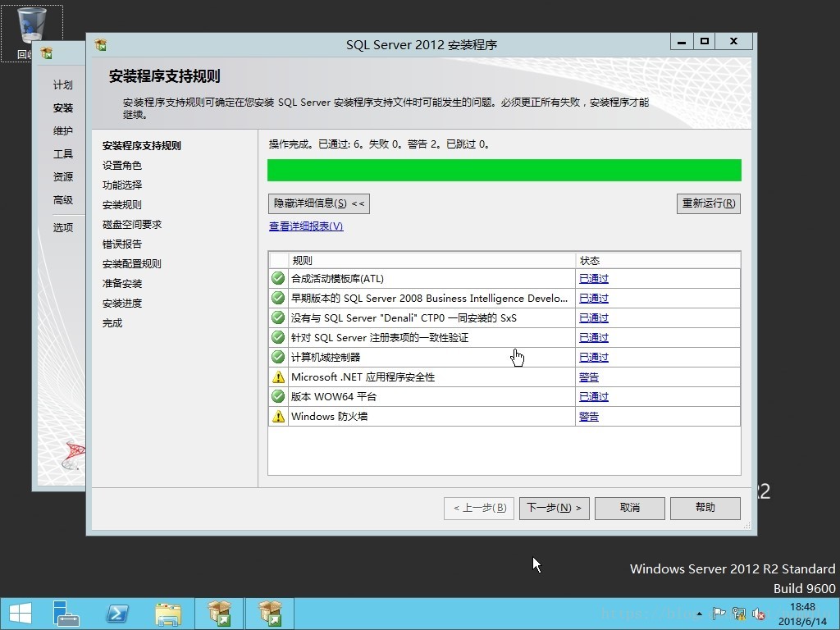Click the check icon beside the Denali CTP0 SxS rule
Image resolution: width=840 pixels, height=630 pixels.
coord(277,317)
